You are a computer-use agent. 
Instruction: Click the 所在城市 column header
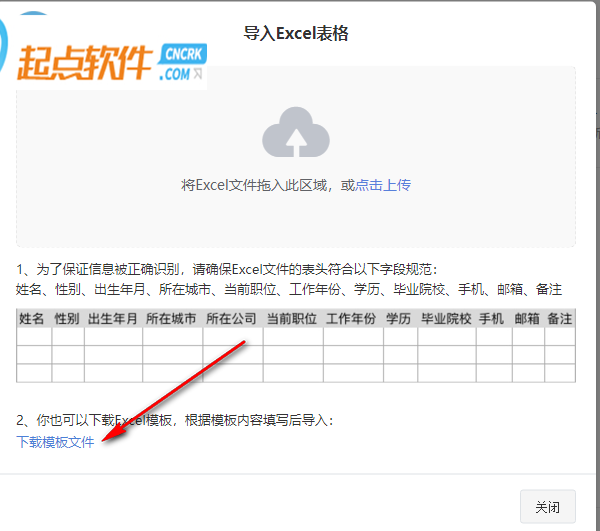[171, 318]
